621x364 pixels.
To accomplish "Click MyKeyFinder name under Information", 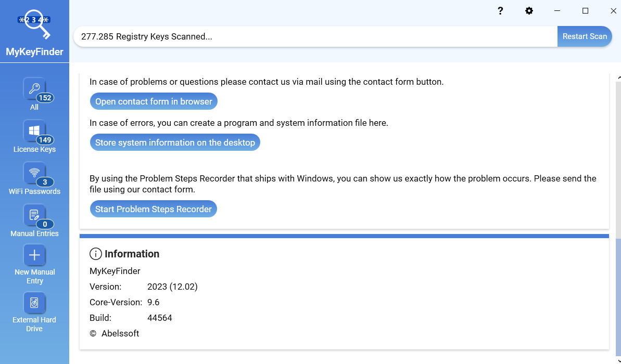I will click(115, 271).
